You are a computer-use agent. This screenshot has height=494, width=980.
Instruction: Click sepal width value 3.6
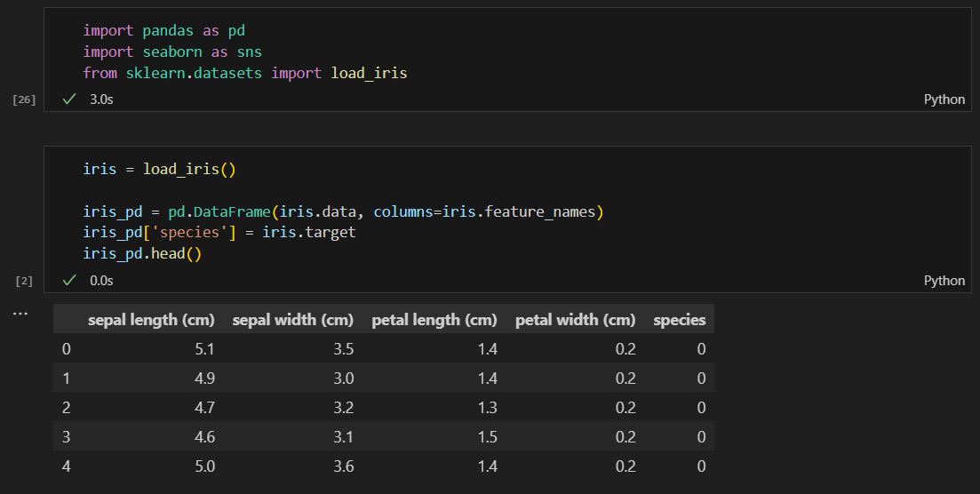(x=344, y=466)
